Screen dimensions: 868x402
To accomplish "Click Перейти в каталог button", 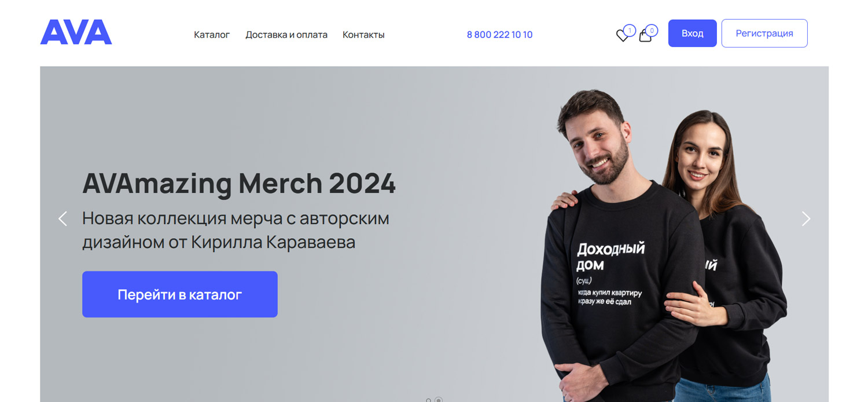I will pyautogui.click(x=180, y=294).
